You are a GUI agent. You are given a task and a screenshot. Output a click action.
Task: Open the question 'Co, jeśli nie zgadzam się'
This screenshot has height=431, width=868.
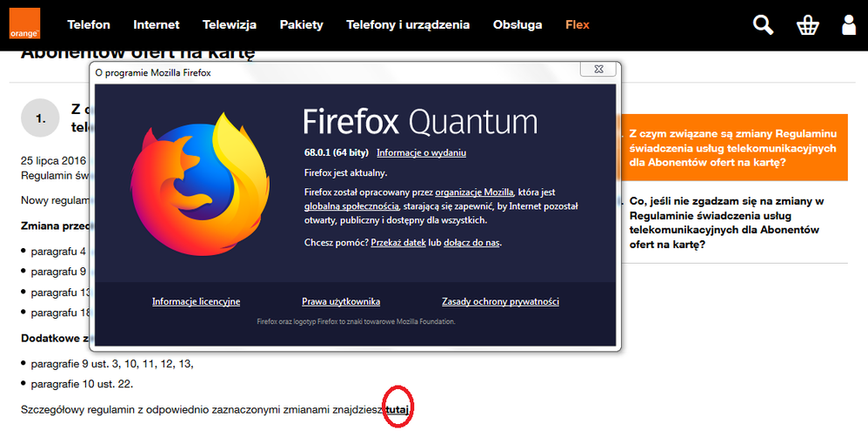(x=727, y=222)
